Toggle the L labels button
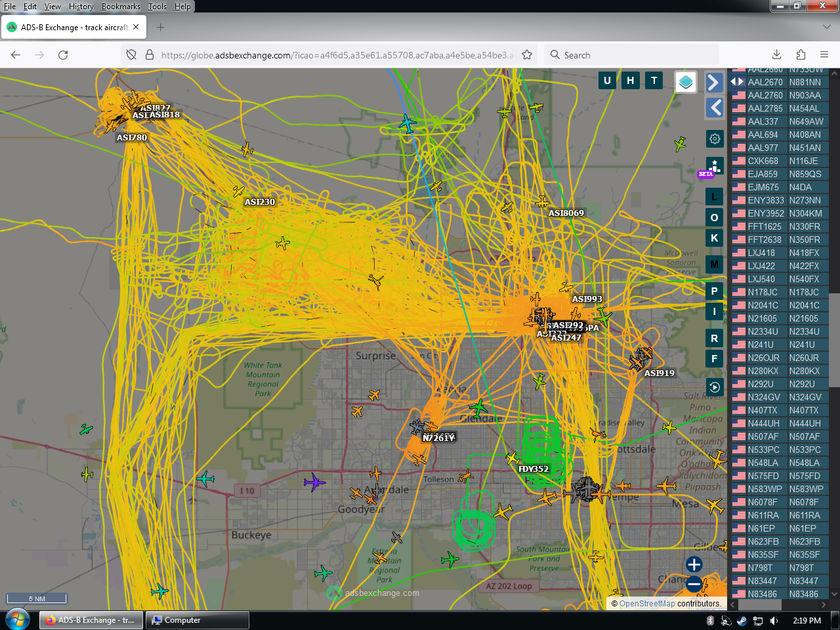 click(x=715, y=196)
